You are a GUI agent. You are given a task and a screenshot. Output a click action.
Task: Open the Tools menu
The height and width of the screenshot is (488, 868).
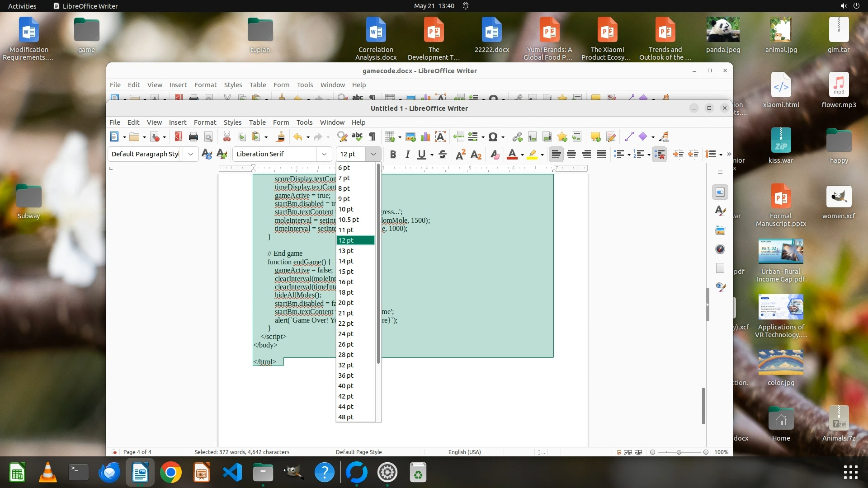pyautogui.click(x=304, y=122)
